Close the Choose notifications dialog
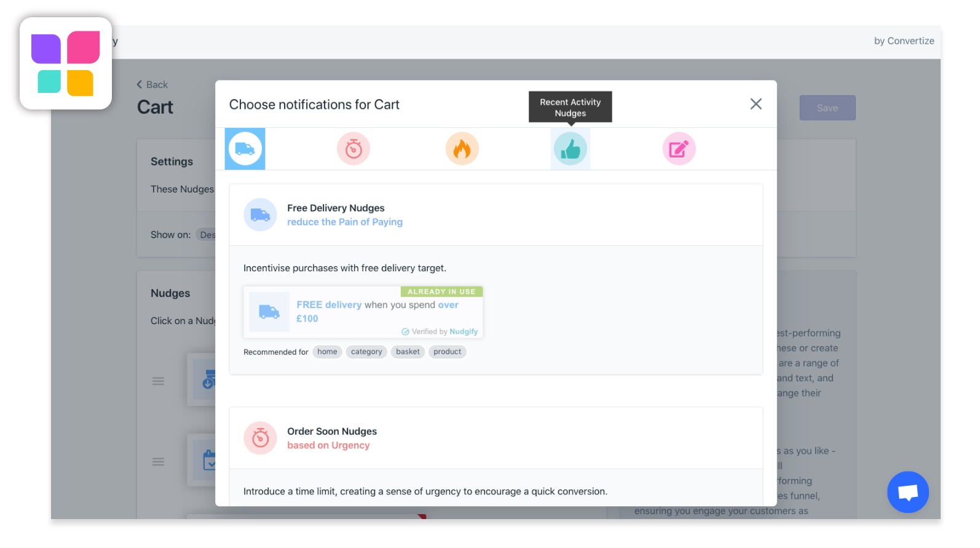This screenshot has height=548, width=980. click(x=756, y=104)
